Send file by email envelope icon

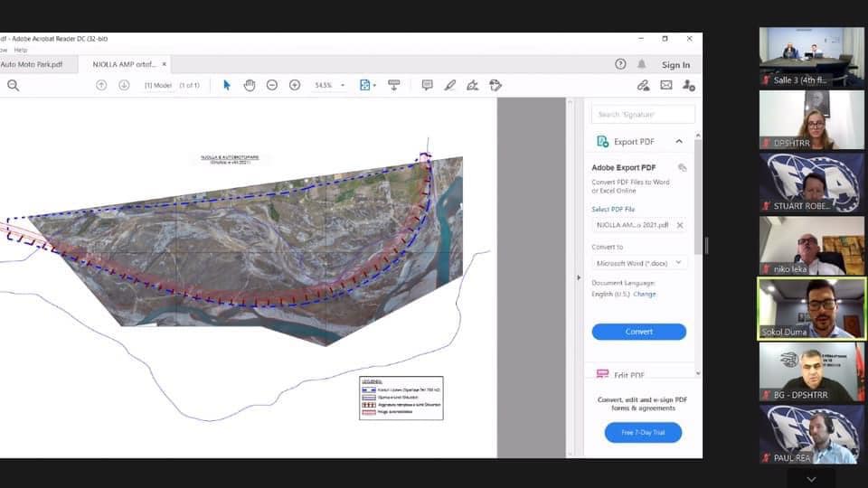666,85
